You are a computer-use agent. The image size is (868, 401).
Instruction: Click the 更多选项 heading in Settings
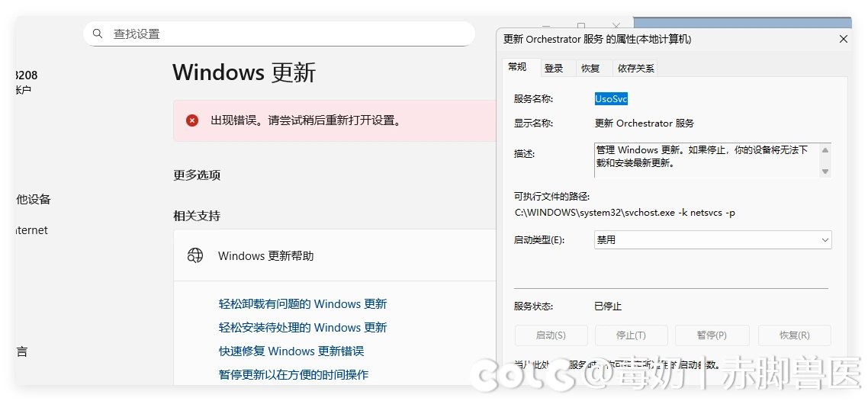[x=197, y=175]
